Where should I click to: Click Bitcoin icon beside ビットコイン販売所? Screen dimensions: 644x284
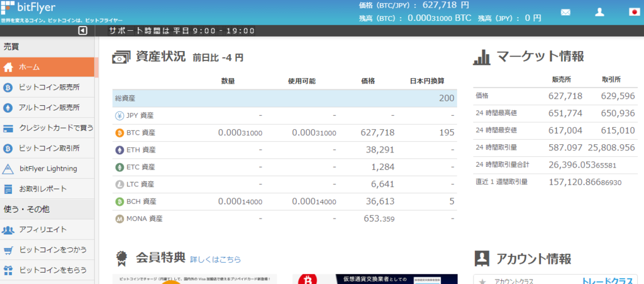click(8, 88)
